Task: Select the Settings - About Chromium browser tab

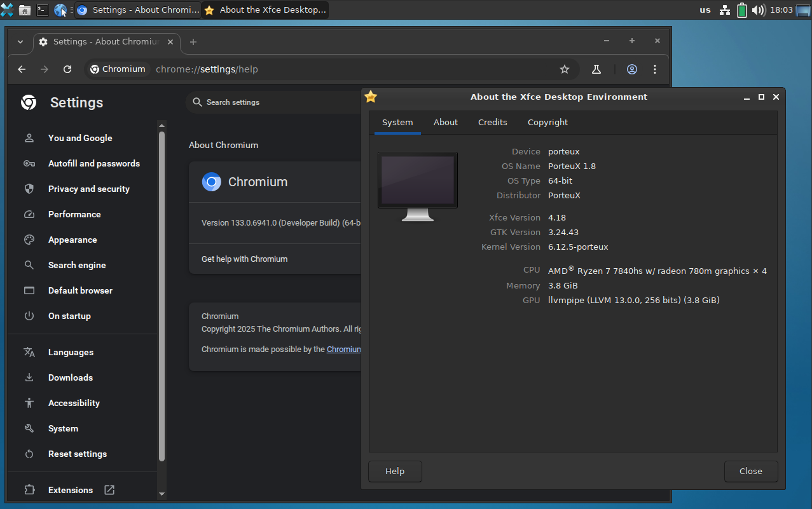Action: [x=106, y=42]
